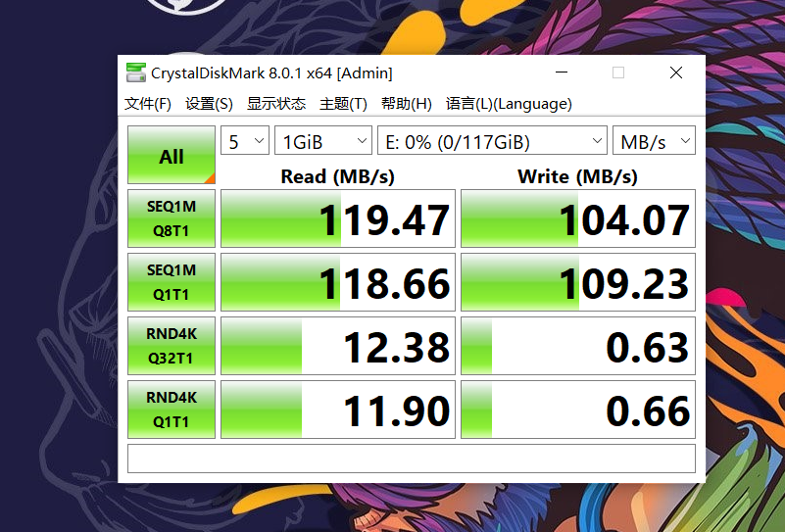The image size is (785, 532).
Task: Expand the test count dropdown showing 5
Action: click(x=245, y=141)
